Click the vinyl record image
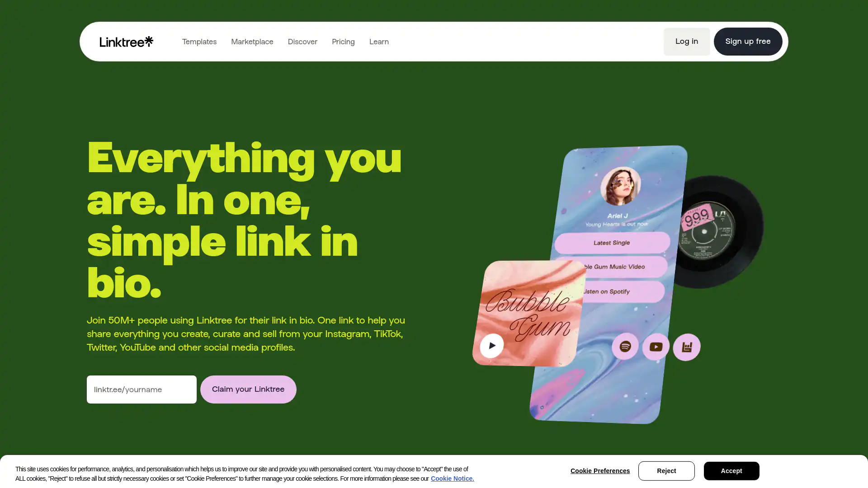Screen dimensions: 868x488 (720, 231)
